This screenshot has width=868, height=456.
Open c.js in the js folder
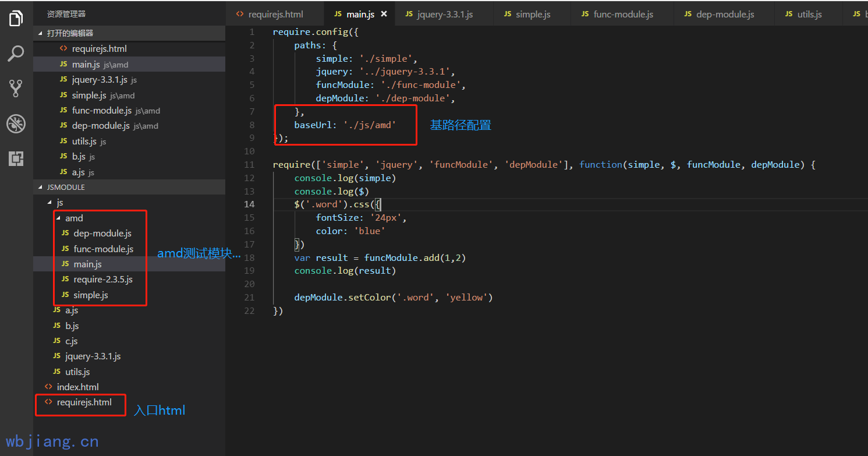pos(71,341)
